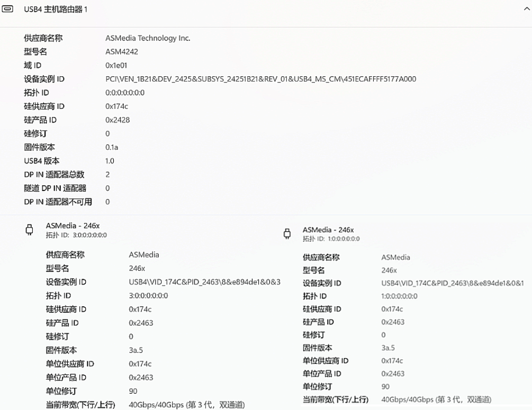The width and height of the screenshot is (532, 410).
Task: Click the device icon for topology 1:0:0:0:0:0:0
Action: [287, 233]
